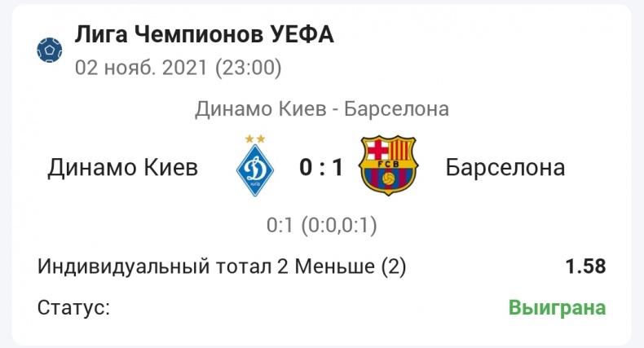Click the bold 0 : 1 score
Image resolution: width=644 pixels, height=348 pixels.
click(x=321, y=167)
